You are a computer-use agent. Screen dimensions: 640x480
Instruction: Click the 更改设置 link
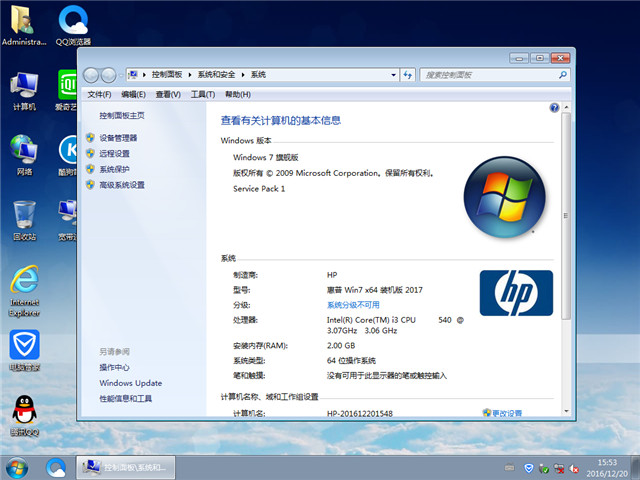click(507, 413)
